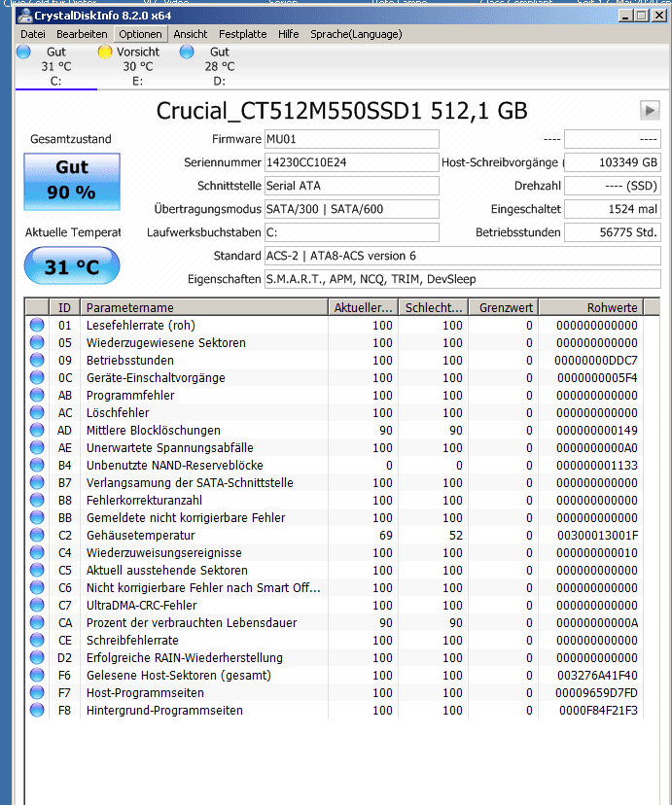Click status icon of Wiederzugewiesene Sektoren row
This screenshot has height=805, width=672.
coord(37,342)
